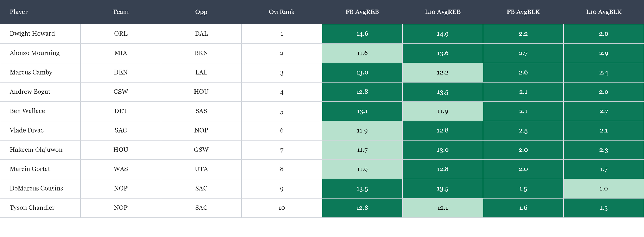Select the Dwight Howard player cell

coord(40,34)
